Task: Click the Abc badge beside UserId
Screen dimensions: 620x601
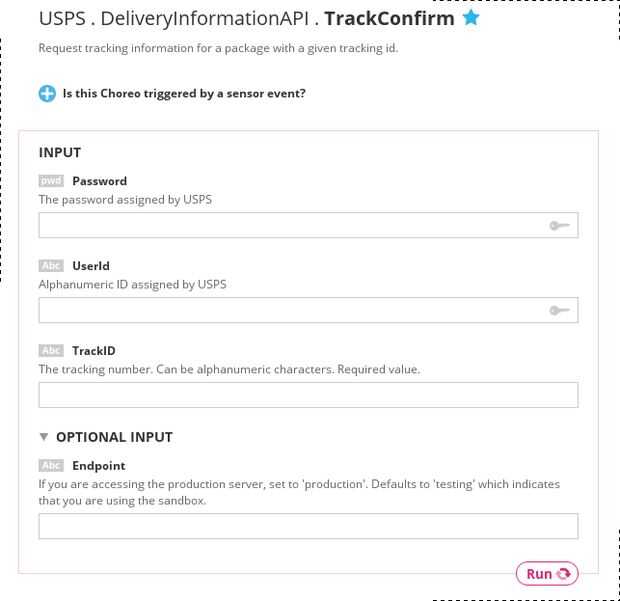Action: coord(51,266)
